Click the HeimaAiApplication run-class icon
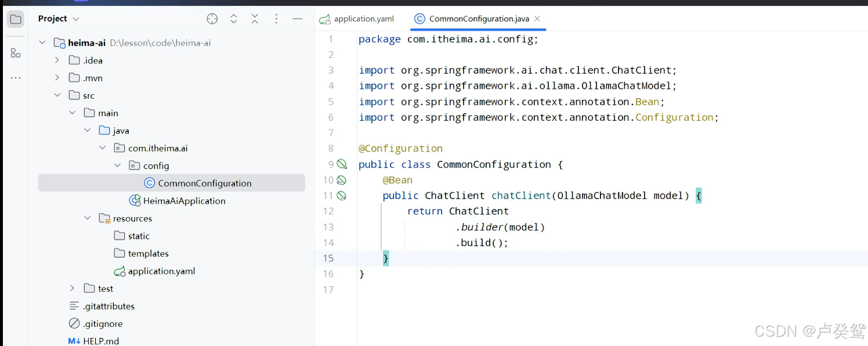868x346 pixels. point(135,201)
